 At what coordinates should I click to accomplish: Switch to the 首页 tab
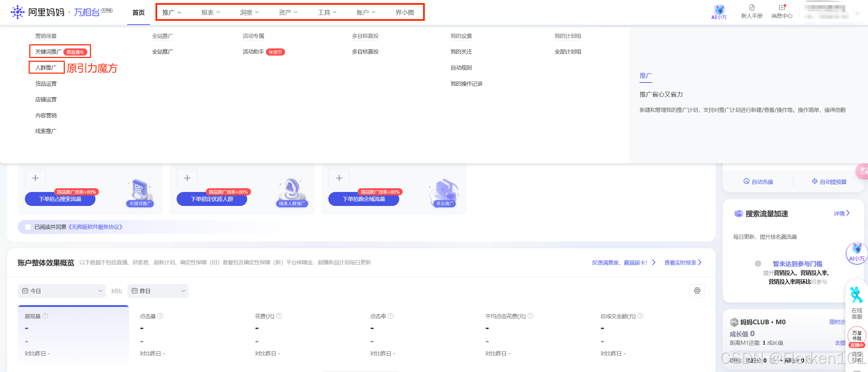138,13
